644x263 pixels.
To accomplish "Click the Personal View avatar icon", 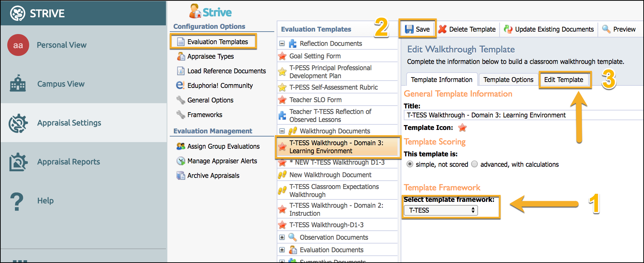I will (x=18, y=45).
